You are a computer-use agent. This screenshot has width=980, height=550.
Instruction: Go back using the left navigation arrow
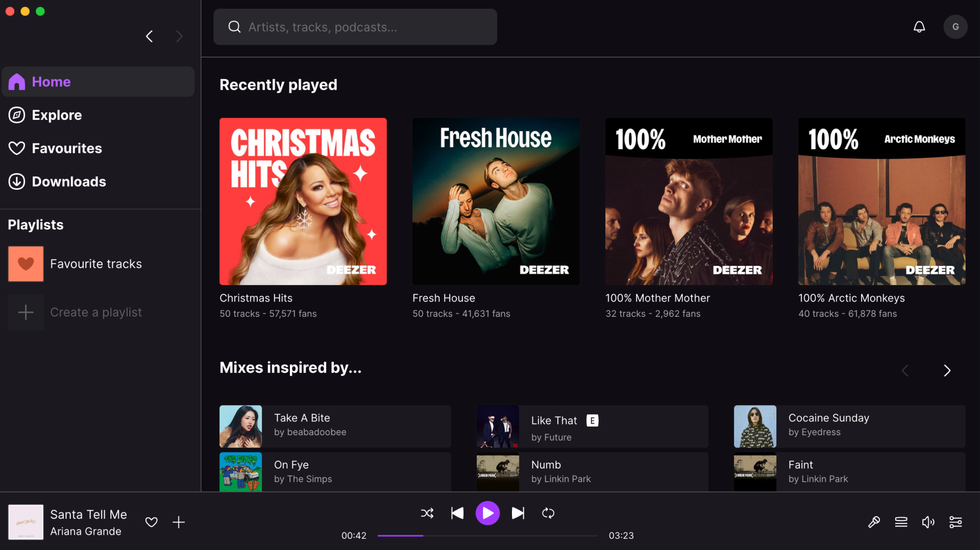coord(149,36)
